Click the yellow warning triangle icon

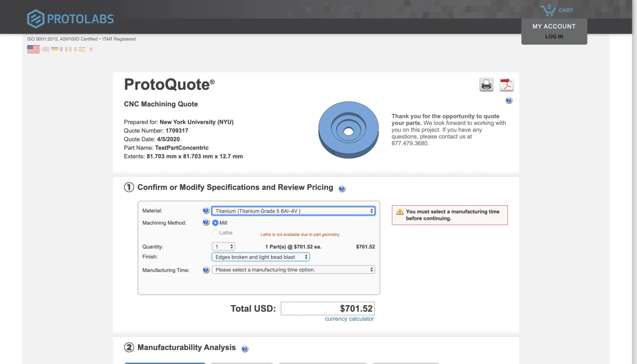[x=400, y=212]
